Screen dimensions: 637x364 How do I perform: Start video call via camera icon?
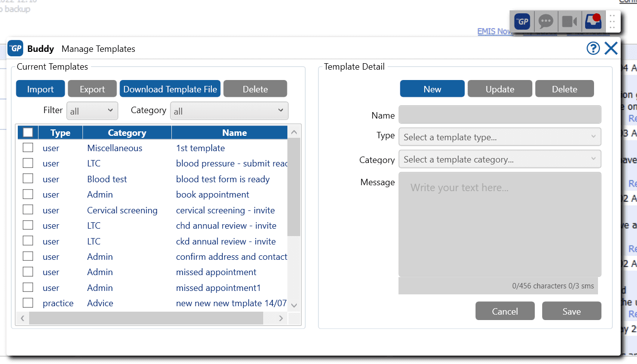tap(569, 22)
